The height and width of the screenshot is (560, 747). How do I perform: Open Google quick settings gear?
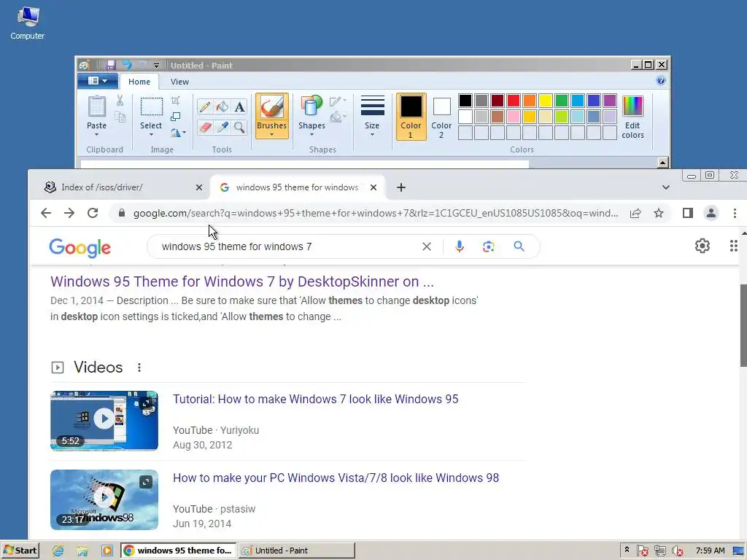(x=703, y=246)
